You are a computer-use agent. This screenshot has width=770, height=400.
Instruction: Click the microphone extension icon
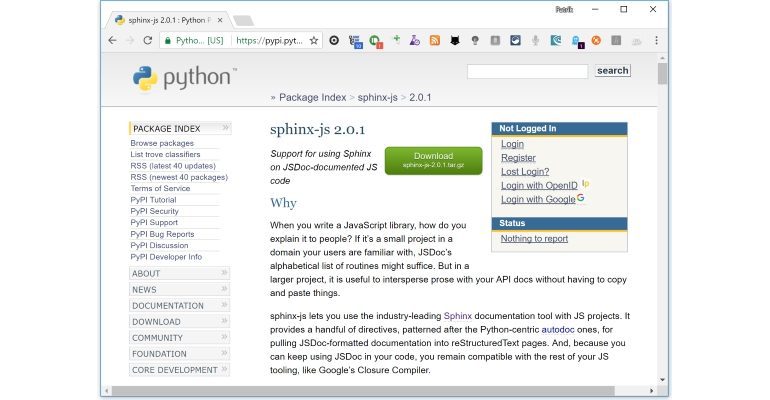point(536,41)
